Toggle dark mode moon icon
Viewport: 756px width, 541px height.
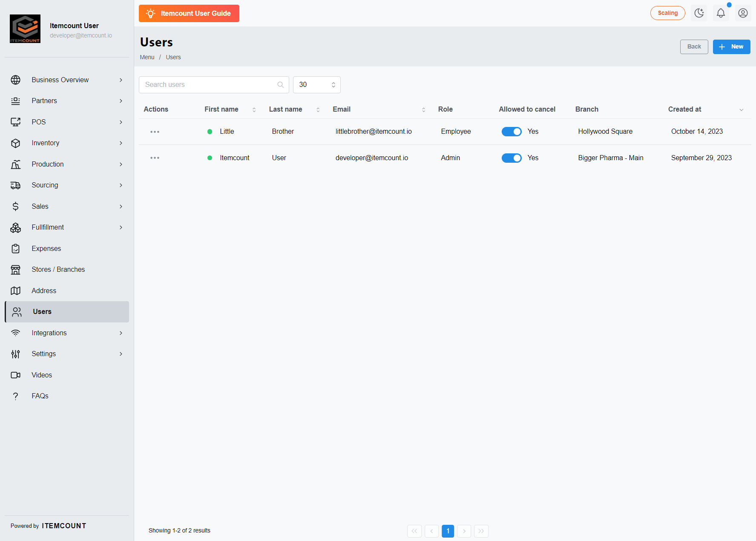pyautogui.click(x=699, y=13)
